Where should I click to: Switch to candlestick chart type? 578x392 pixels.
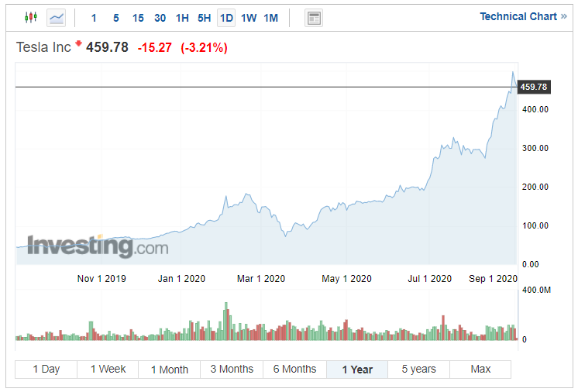click(31, 17)
